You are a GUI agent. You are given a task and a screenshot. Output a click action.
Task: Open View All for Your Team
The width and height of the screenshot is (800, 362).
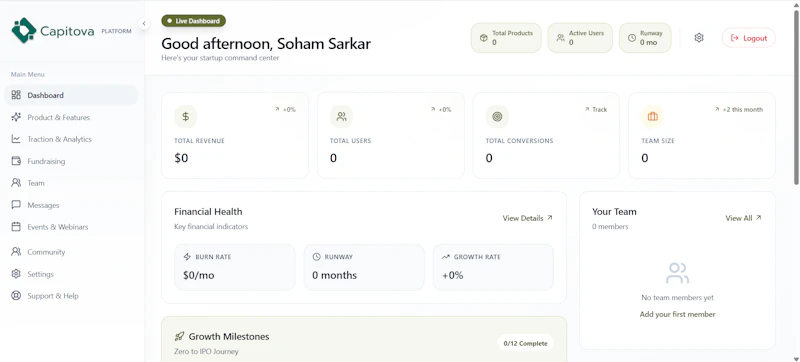pos(743,218)
